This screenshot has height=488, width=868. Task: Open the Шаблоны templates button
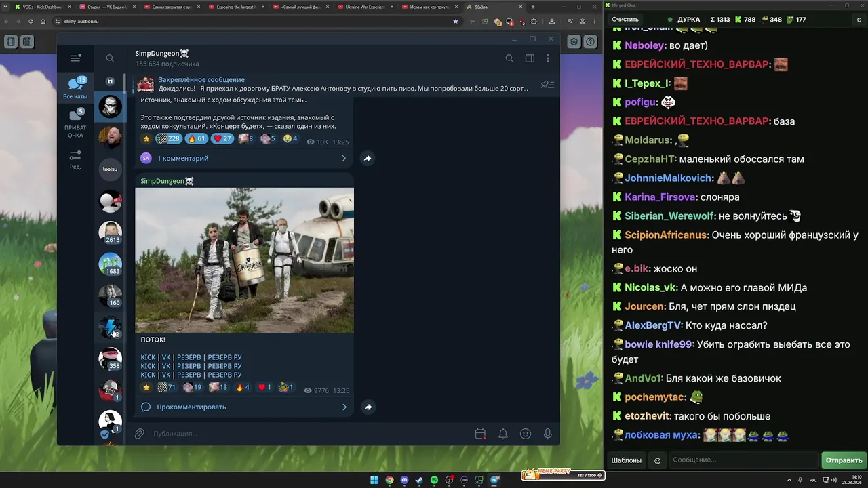pyautogui.click(x=627, y=460)
